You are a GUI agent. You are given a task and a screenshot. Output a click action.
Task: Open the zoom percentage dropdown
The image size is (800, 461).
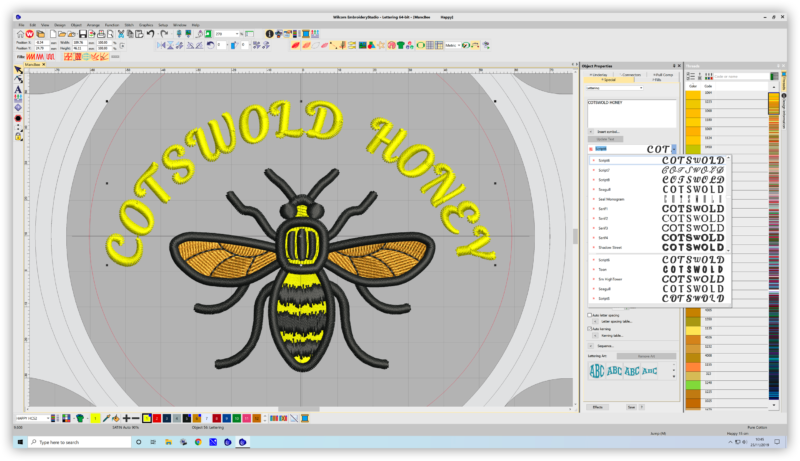240,33
